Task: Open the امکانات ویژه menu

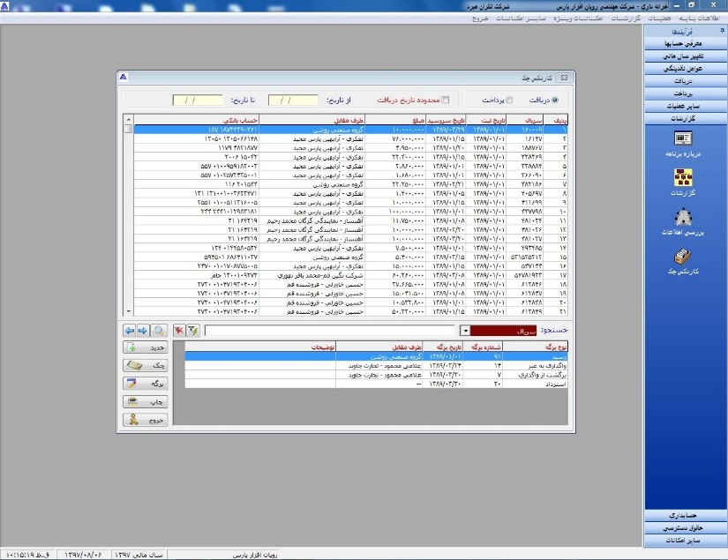Action: [x=578, y=19]
